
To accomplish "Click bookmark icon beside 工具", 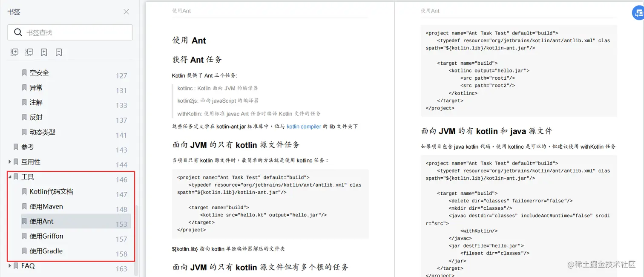I will 16,177.
